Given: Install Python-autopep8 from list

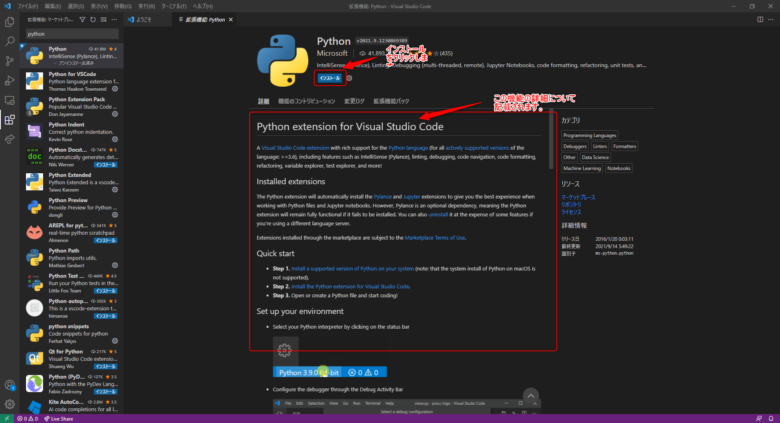Looking at the screenshot, I should click(105, 316).
